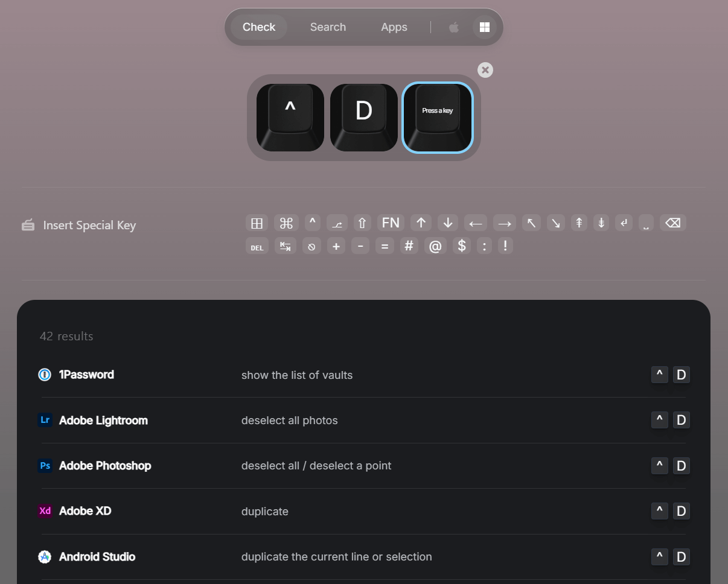The image size is (728, 584).
Task: Insert the Backspace key symbol
Action: click(672, 223)
